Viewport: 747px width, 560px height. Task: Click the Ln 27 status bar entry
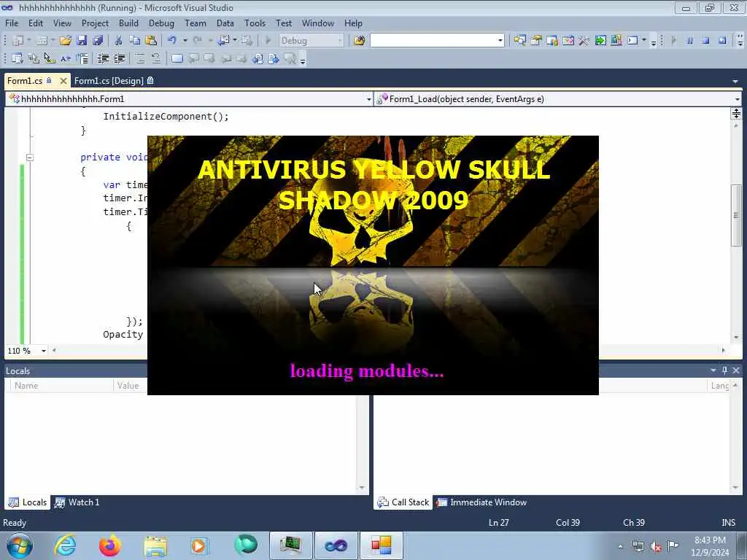pyautogui.click(x=499, y=522)
